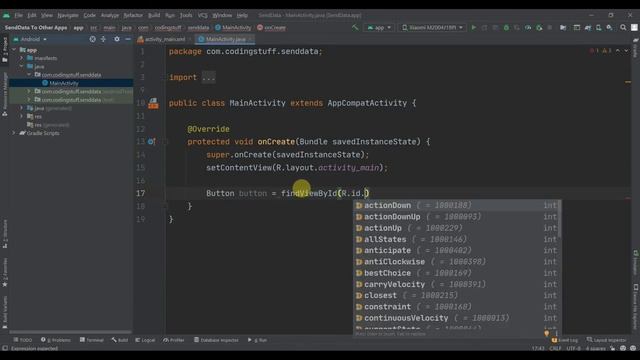Viewport: 640px width, 360px height.
Task: Click the class gutter icon on line 10
Action: pos(153,103)
